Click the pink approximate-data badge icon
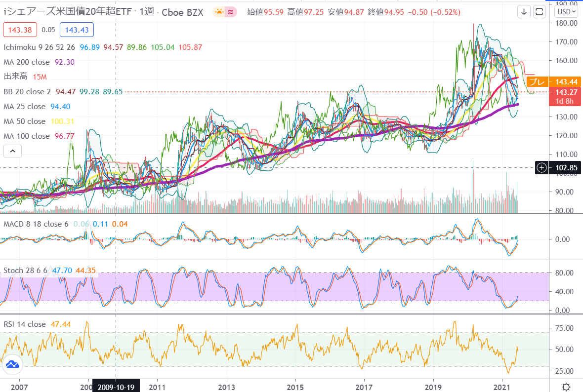Image resolution: width=583 pixels, height=392 pixels. click(x=231, y=12)
